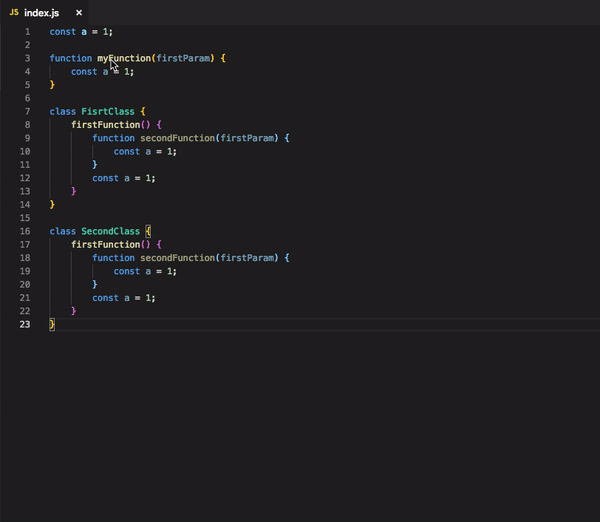Select line number 1 in the gutter
This screenshot has width=600, height=522.
click(x=27, y=32)
